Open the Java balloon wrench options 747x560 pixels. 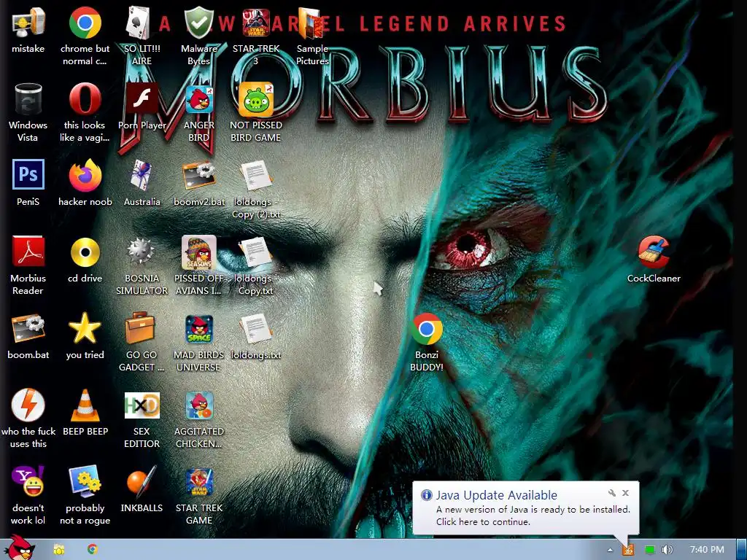coord(612,493)
